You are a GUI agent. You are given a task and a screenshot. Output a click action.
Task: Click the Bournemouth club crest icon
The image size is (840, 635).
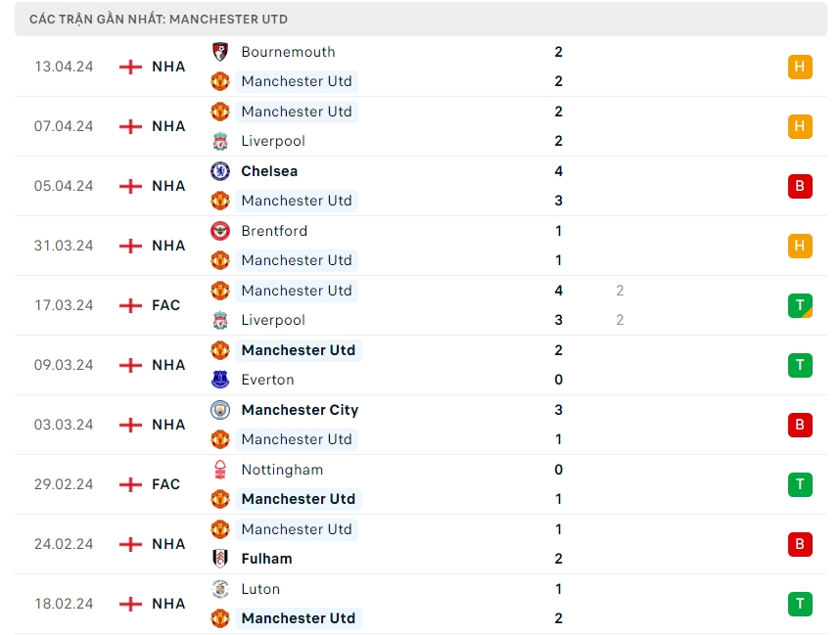[220, 52]
